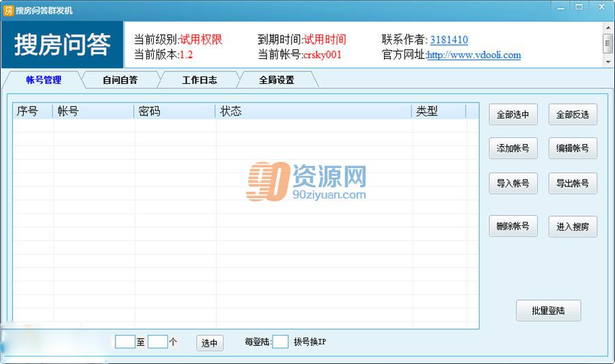This screenshot has width=615, height=364.
Task: Sort by the 序号 column header
Action: click(x=33, y=111)
